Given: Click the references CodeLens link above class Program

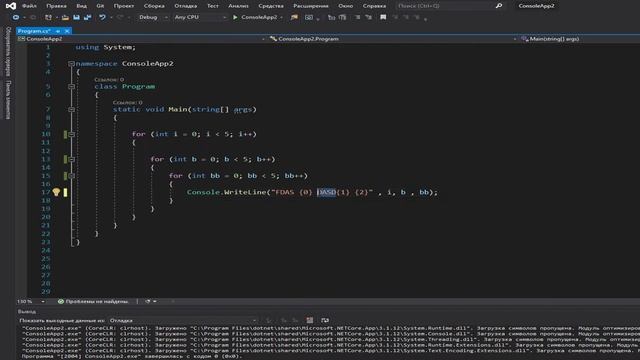Looking at the screenshot, I should coord(109,80).
